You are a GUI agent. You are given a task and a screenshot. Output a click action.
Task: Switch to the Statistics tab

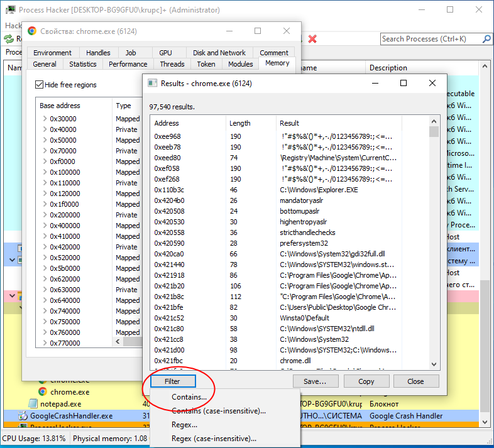[83, 64]
